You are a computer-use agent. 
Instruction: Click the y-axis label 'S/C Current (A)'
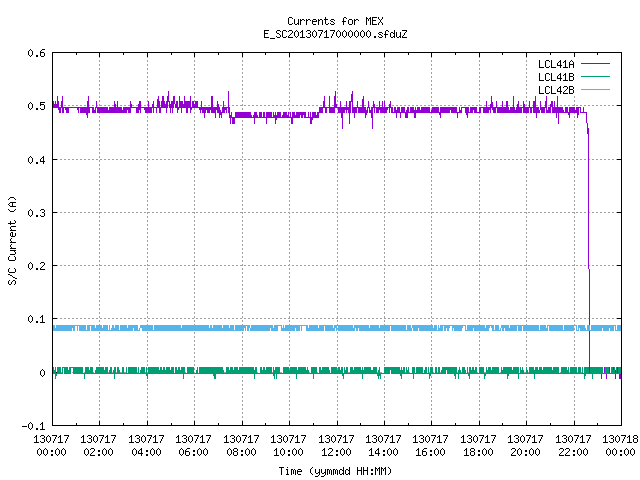(x=12, y=240)
